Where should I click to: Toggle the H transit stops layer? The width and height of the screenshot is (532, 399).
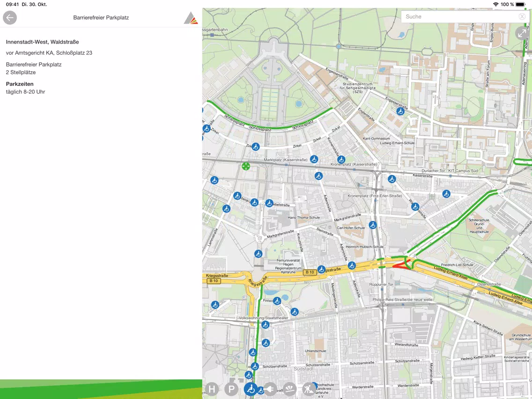pos(212,389)
